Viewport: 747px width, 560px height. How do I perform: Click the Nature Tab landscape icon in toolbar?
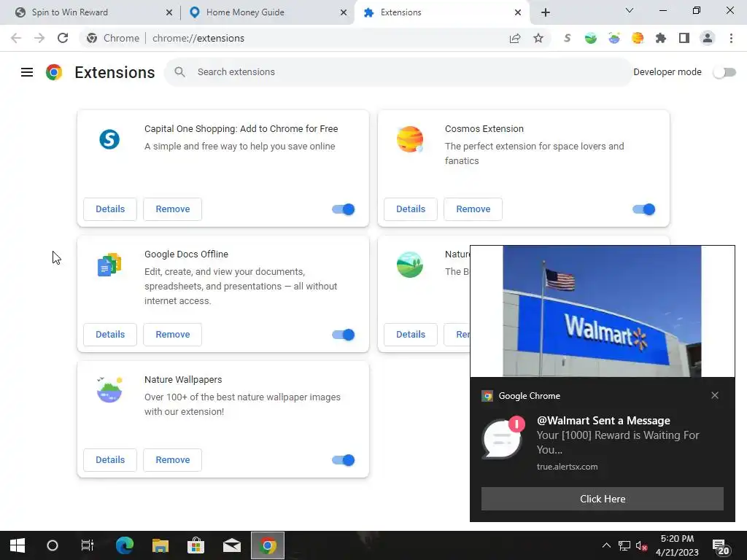[591, 38]
